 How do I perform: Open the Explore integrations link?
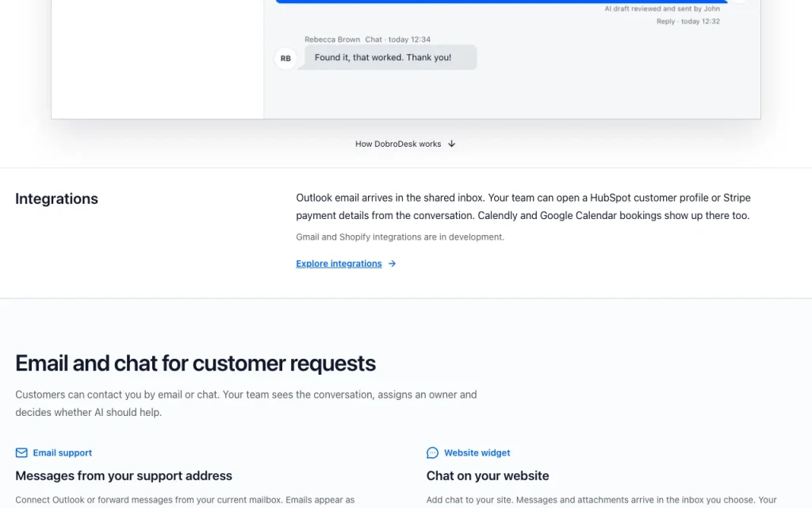(339, 264)
